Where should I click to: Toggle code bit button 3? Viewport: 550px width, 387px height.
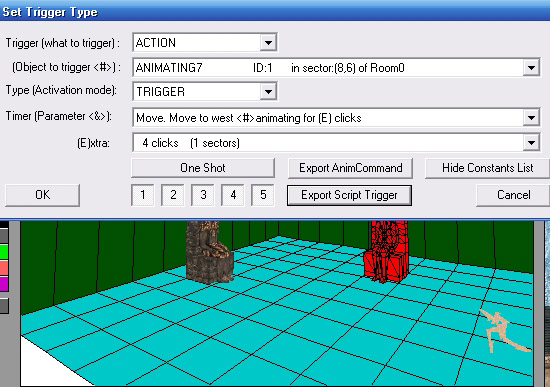203,195
